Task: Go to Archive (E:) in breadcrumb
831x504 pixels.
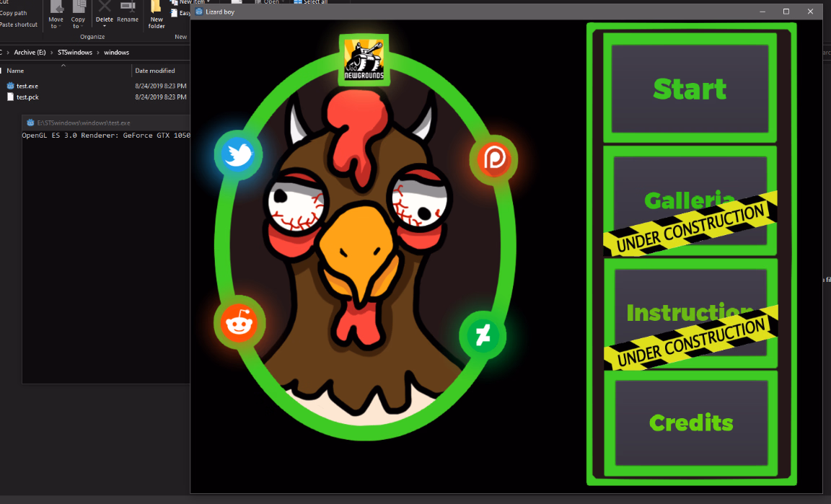Action: pyautogui.click(x=30, y=53)
